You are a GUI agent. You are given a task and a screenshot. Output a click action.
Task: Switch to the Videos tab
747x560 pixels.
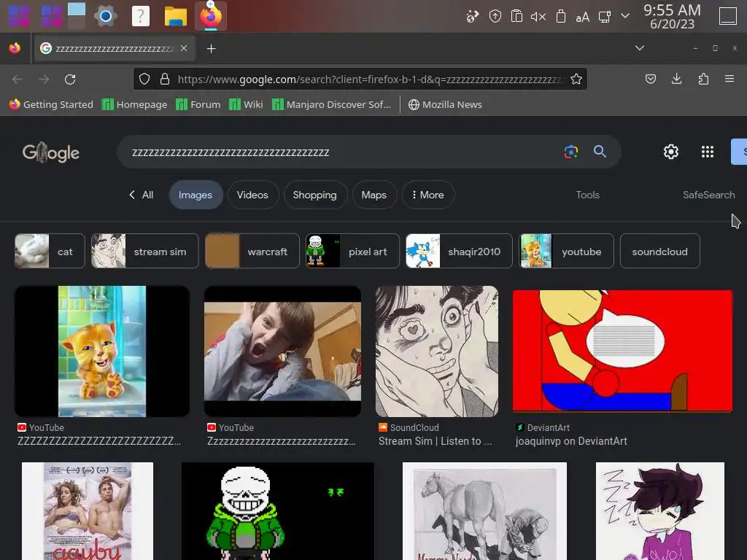[x=252, y=195]
